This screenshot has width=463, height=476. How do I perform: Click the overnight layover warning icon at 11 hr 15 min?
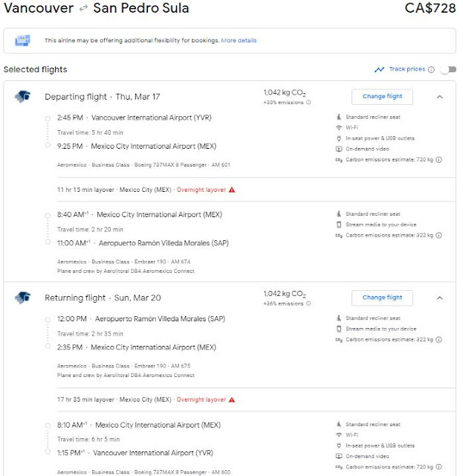232,190
